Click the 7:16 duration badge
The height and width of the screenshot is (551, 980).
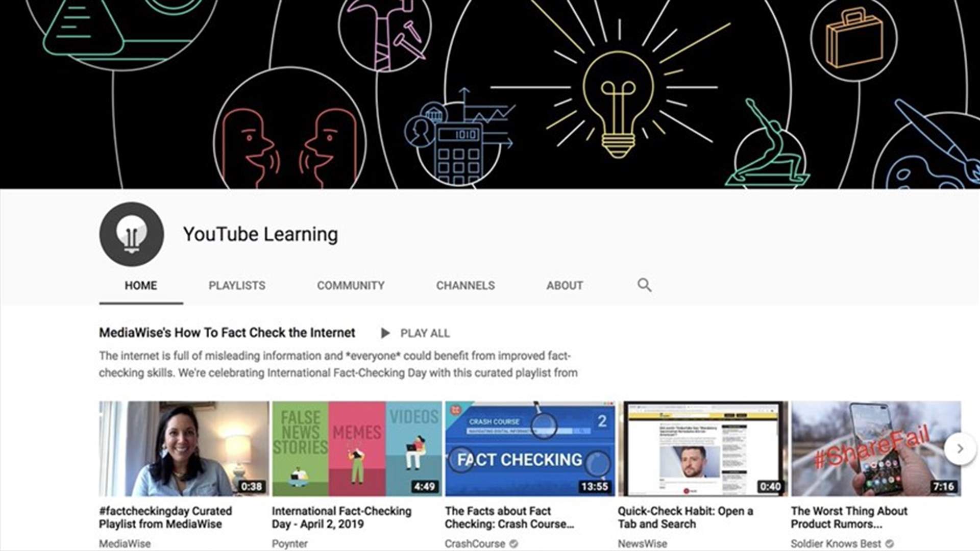coord(943,487)
